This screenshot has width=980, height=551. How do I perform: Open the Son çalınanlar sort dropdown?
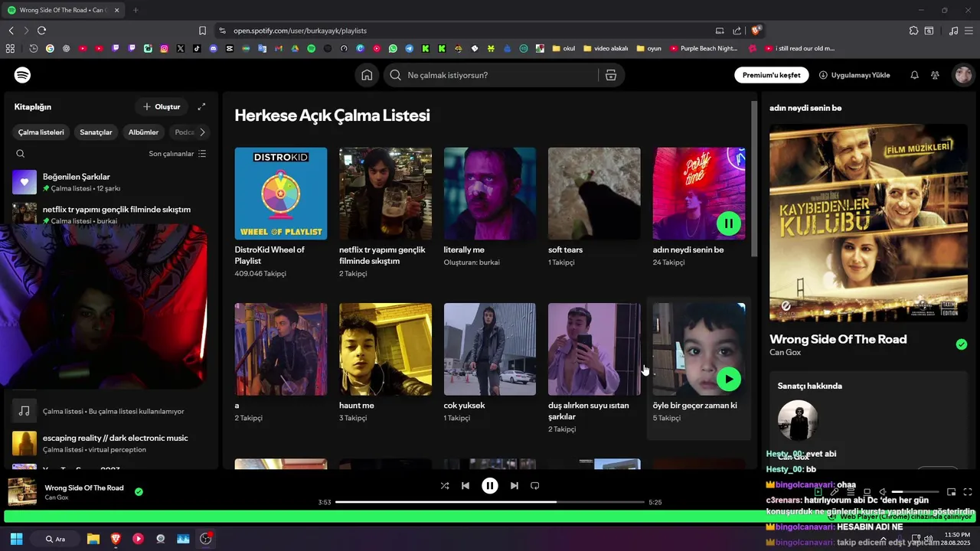(178, 154)
